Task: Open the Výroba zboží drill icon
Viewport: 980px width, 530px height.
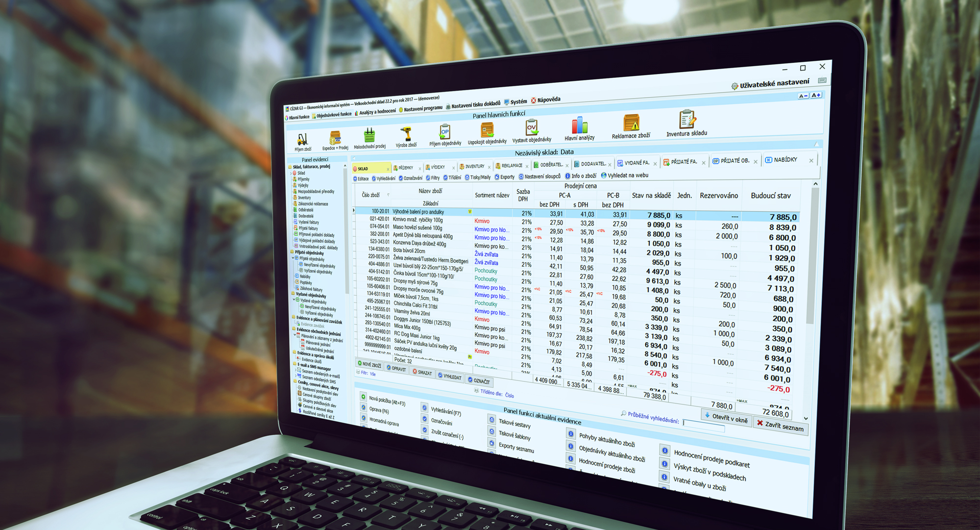Action: pos(406,133)
